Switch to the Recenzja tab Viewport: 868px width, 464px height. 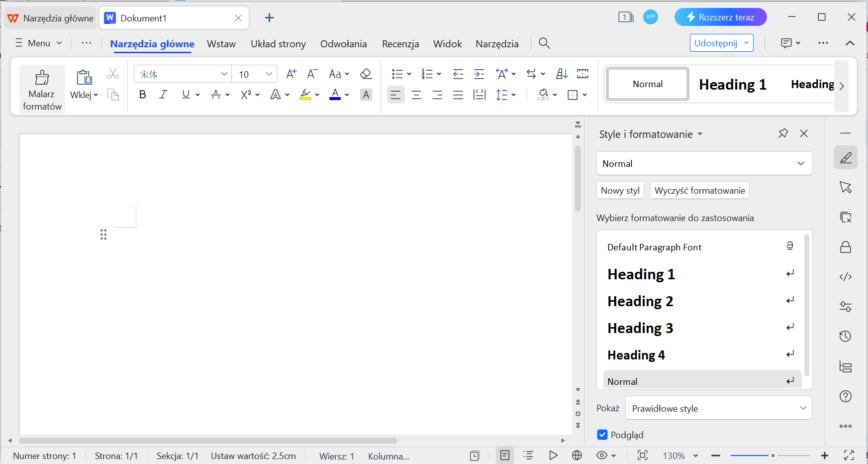[x=400, y=44]
